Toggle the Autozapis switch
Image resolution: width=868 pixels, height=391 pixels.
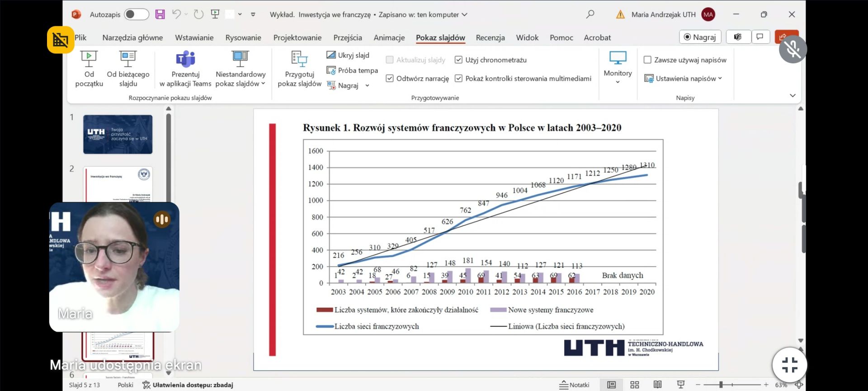[x=137, y=14]
